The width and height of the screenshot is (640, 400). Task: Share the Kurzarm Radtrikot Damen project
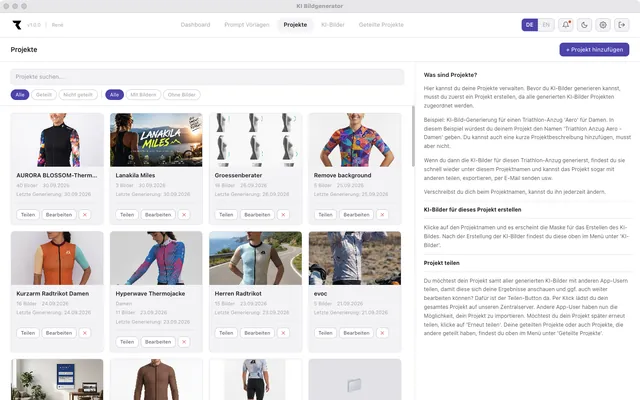pyautogui.click(x=28, y=333)
